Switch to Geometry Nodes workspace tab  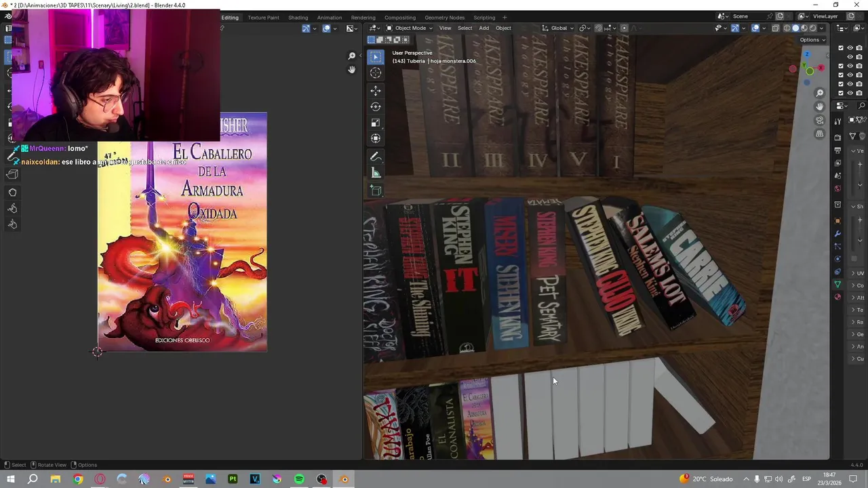click(444, 17)
